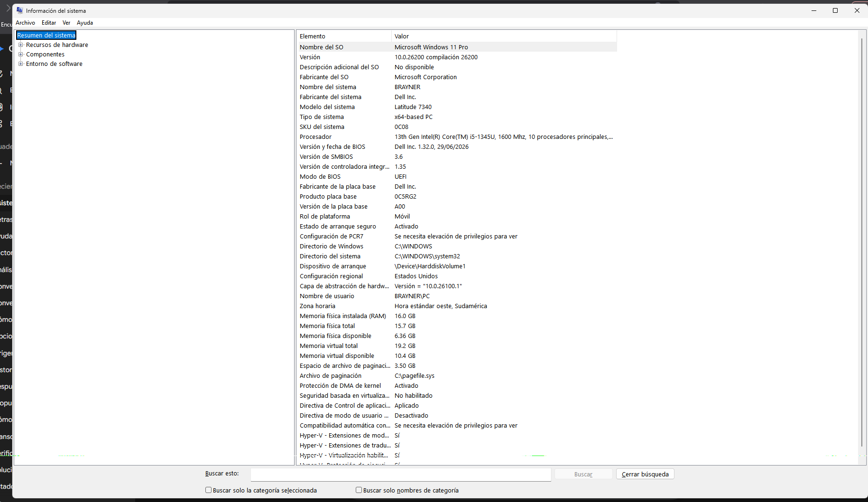Screen dimensions: 868x502
Task: Enable 'Buscar solo la categoría seleccionada' checkbox
Action: [x=208, y=490]
